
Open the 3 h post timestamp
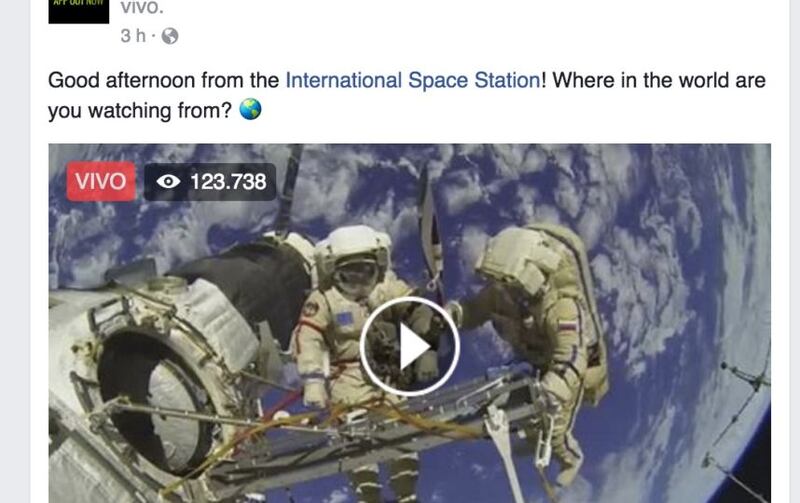[x=133, y=36]
